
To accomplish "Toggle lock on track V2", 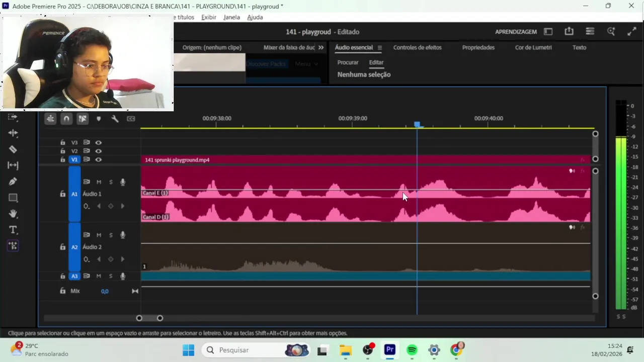I will click(x=62, y=151).
